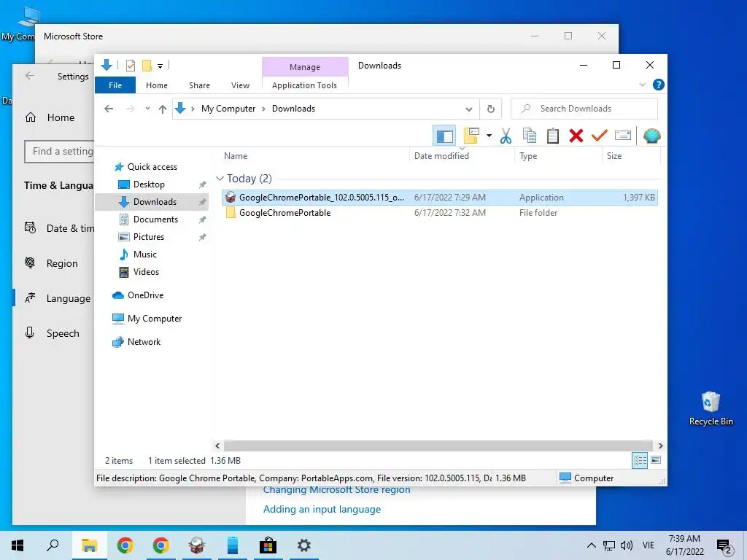This screenshot has height=560, width=747.
Task: Collapse the Today (2) group
Action: (220, 179)
